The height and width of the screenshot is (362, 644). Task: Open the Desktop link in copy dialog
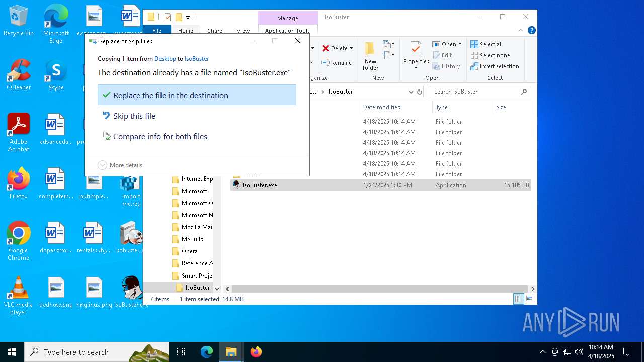(165, 59)
